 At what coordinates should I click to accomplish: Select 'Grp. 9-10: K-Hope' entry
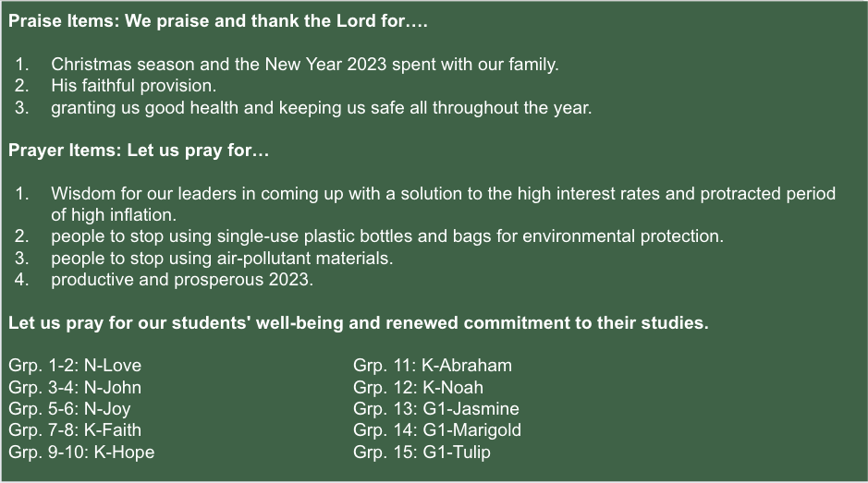pyautogui.click(x=81, y=452)
